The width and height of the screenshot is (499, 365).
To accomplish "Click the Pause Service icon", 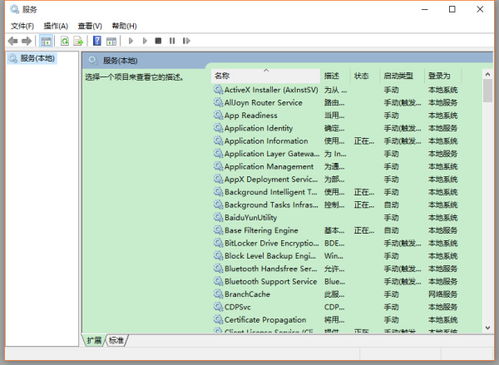I will click(x=172, y=41).
